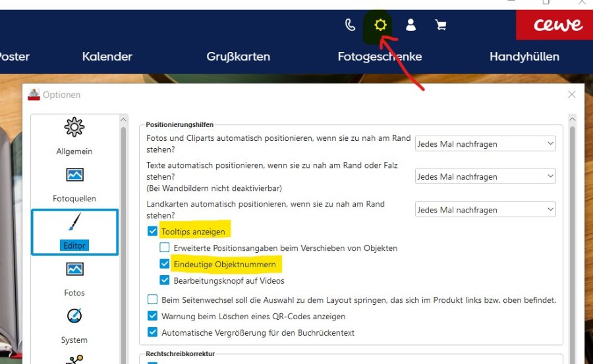
Task: Enable Beim Seitenwechsel Auswahl springen checkbox
Action: (152, 299)
